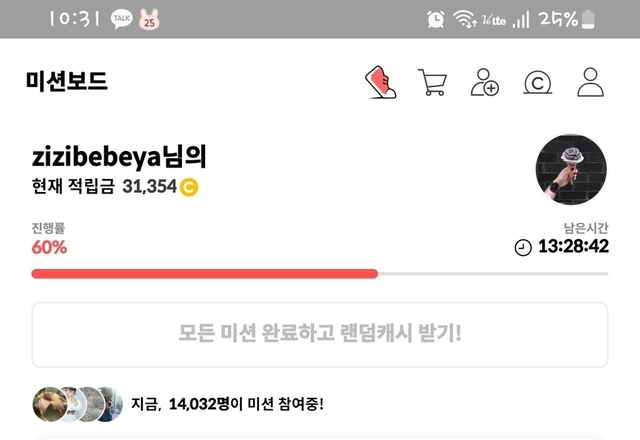The height and width of the screenshot is (440, 640).
Task: Tap the battery indicator in status bar
Action: coord(588,19)
